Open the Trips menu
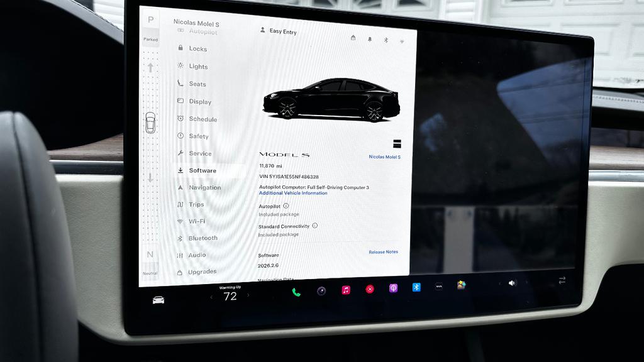The image size is (644, 362). coord(191,204)
